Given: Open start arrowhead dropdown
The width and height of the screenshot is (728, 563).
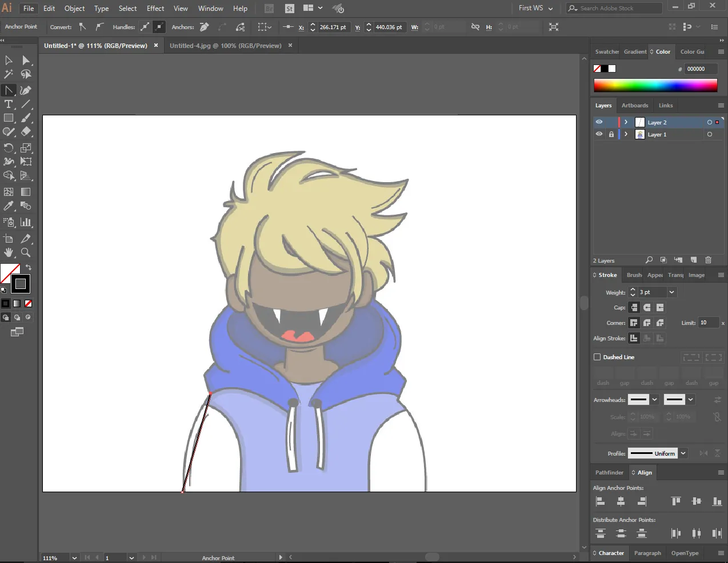Looking at the screenshot, I should (x=655, y=400).
